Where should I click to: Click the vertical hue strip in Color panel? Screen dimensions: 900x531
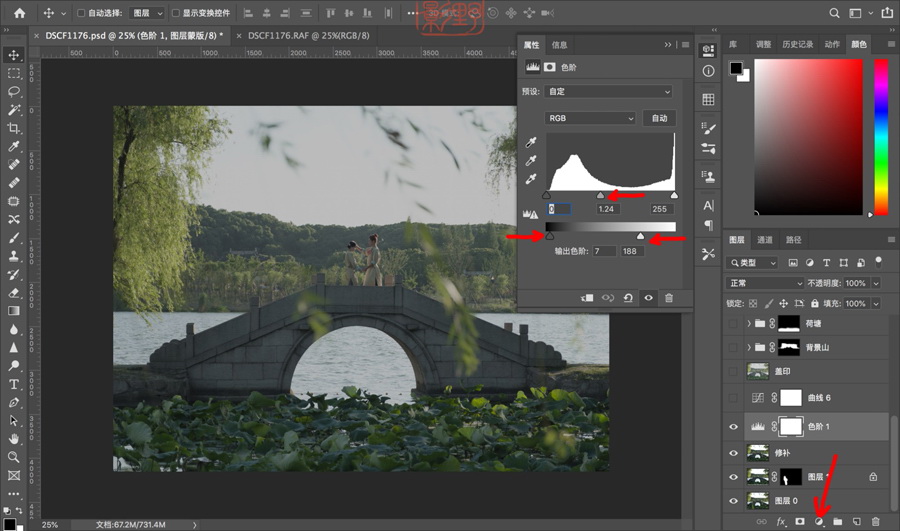point(881,137)
